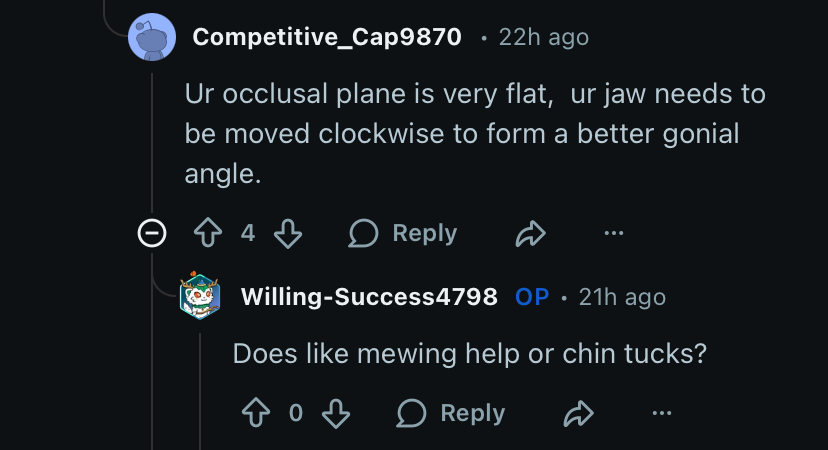The height and width of the screenshot is (450, 828).
Task: Upvote Competitive_Cap9870's comment
Action: pos(207,234)
